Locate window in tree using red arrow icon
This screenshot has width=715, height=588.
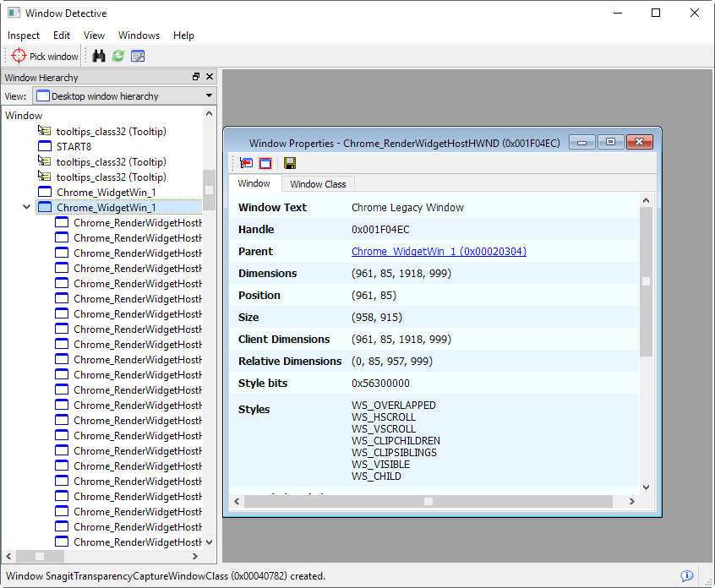pyautogui.click(x=246, y=163)
